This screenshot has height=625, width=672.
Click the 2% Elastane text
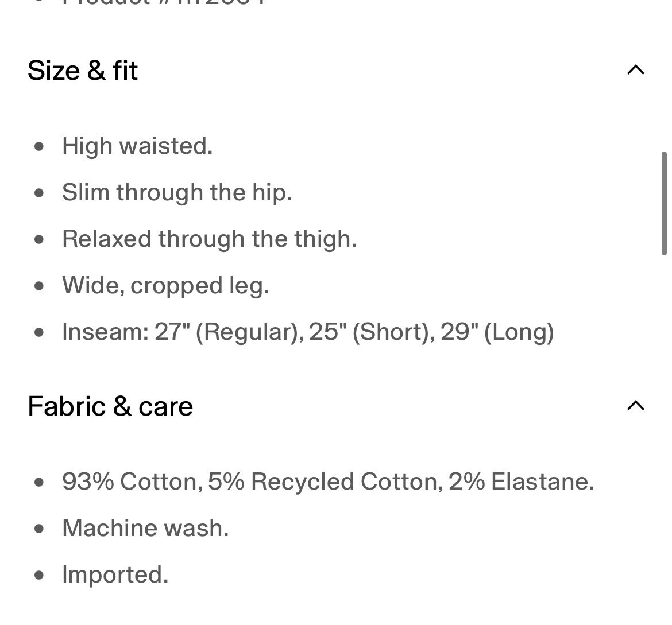pyautogui.click(x=521, y=482)
